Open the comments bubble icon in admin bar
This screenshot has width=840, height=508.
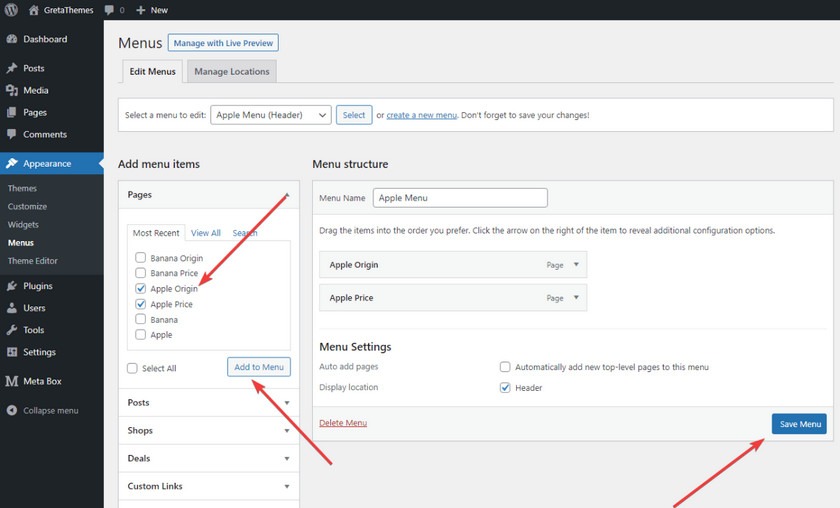point(109,10)
